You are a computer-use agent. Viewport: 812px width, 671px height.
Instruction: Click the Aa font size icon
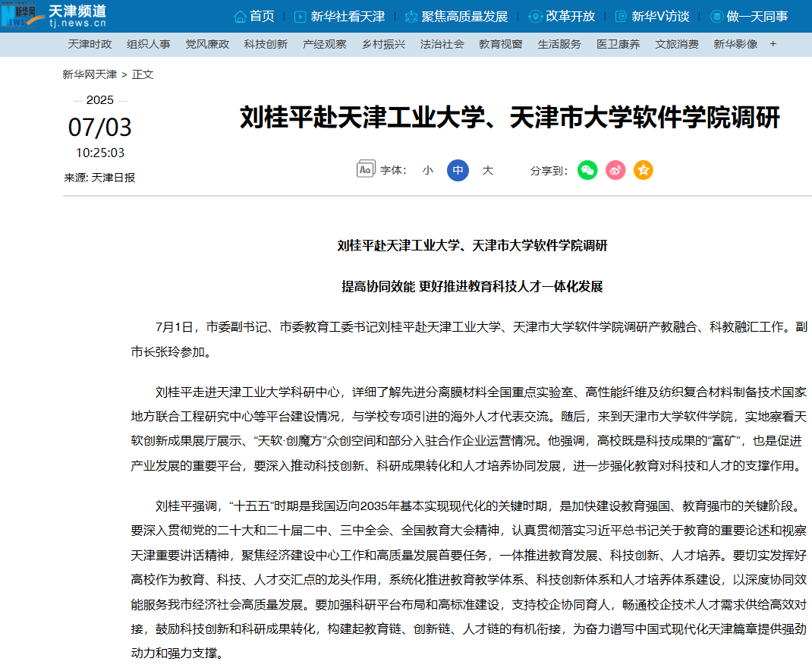pos(366,169)
